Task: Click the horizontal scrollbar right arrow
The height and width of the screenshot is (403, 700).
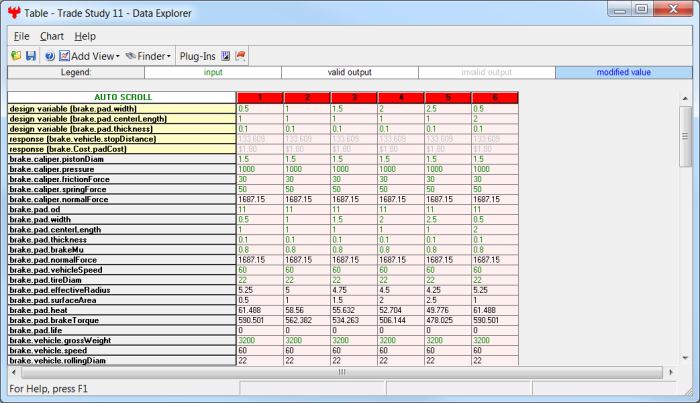Action: pos(670,371)
